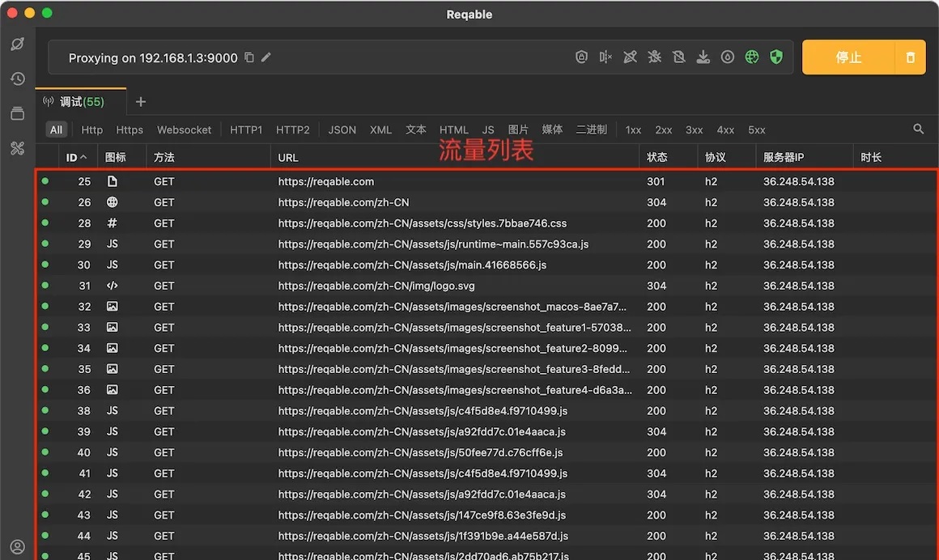939x560 pixels.
Task: Filter by 1xx status codes
Action: pyautogui.click(x=633, y=129)
